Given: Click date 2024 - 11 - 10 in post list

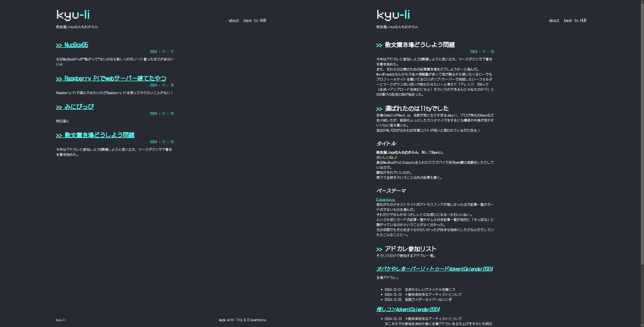Looking at the screenshot, I should (x=162, y=142).
